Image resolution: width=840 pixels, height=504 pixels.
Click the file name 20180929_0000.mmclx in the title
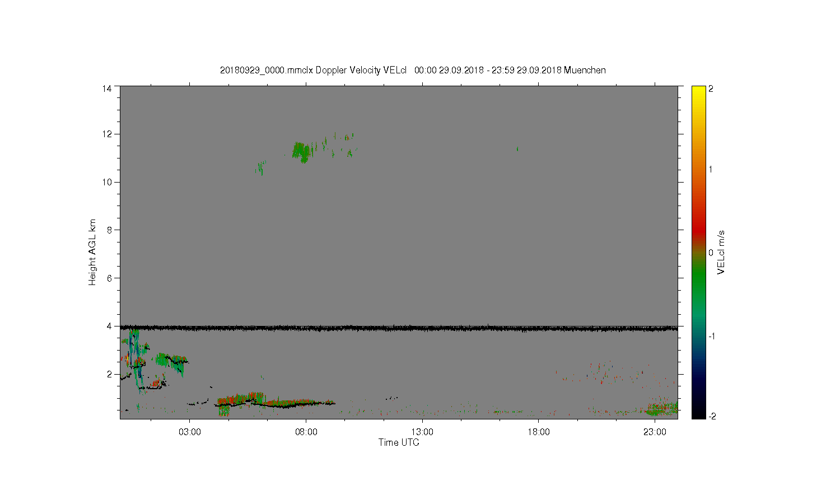267,71
